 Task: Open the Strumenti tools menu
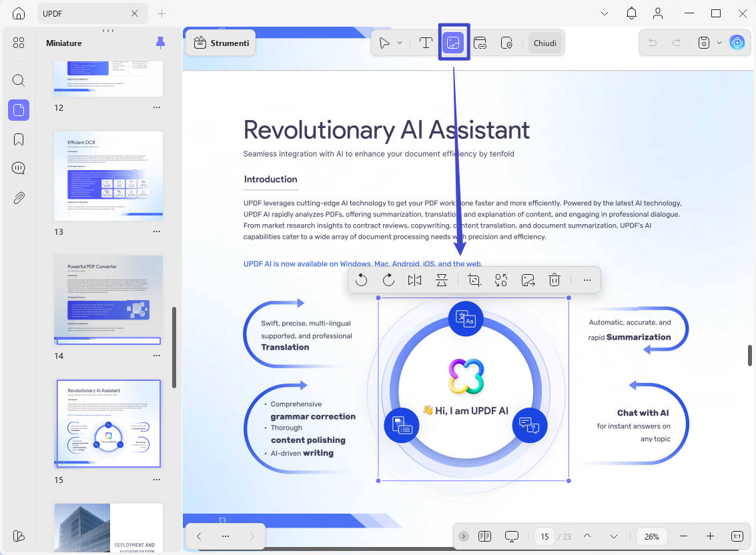[221, 43]
